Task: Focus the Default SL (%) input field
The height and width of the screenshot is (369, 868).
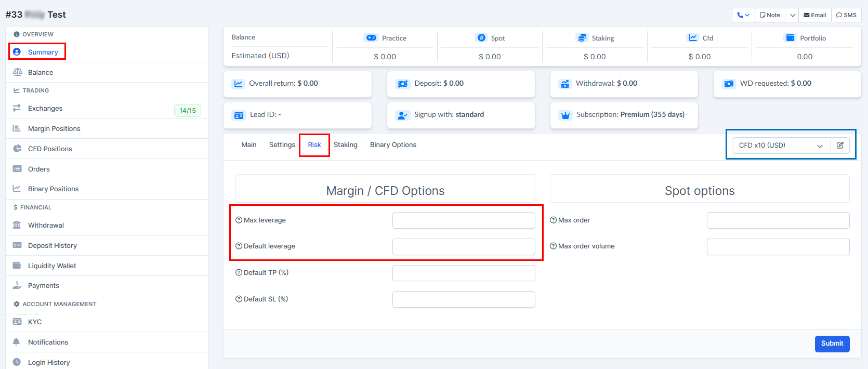Action: 463,299
